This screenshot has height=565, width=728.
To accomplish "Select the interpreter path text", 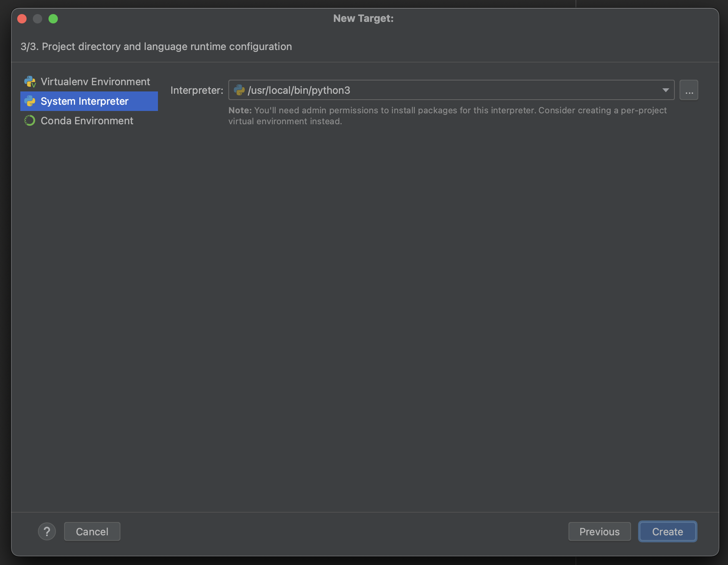I will pos(299,90).
